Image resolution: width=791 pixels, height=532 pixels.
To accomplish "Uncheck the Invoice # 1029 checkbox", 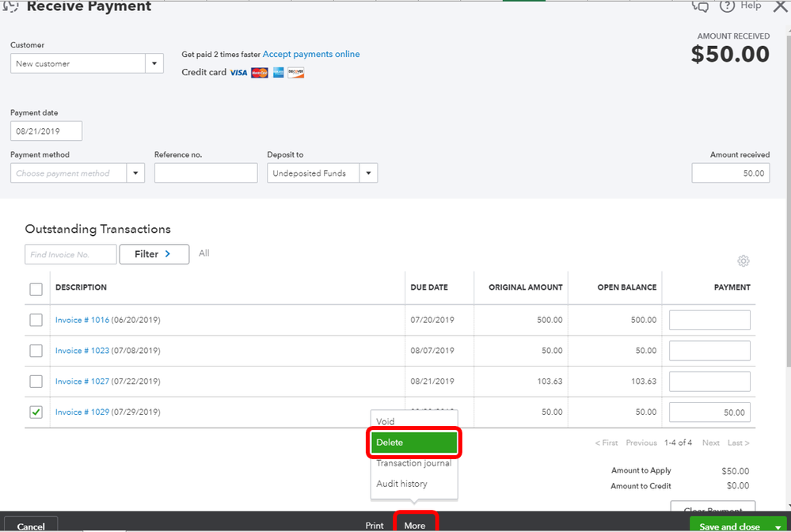I will (36, 412).
